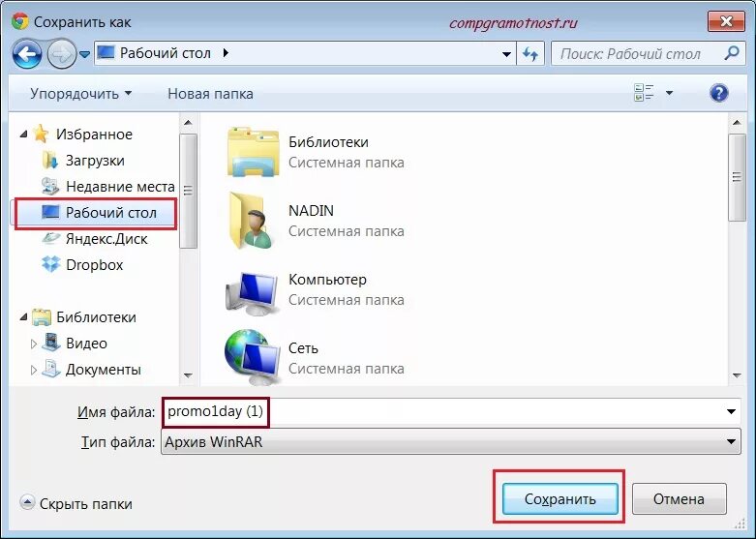Click the navigation pane scrollbar thumb
The height and width of the screenshot is (539, 756).
pyautogui.click(x=188, y=191)
